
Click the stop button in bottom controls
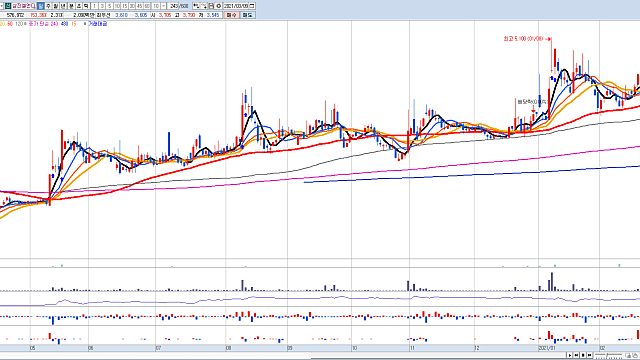(583, 356)
